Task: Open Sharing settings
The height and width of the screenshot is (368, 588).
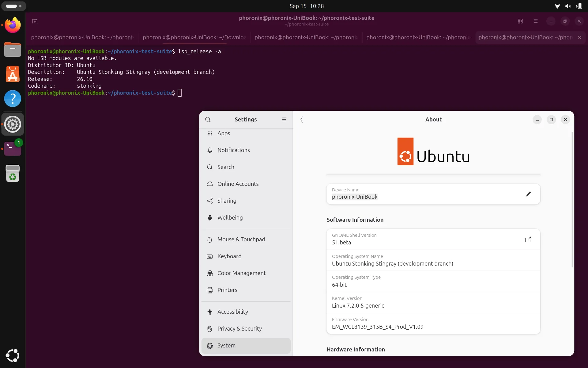Action: (246, 201)
